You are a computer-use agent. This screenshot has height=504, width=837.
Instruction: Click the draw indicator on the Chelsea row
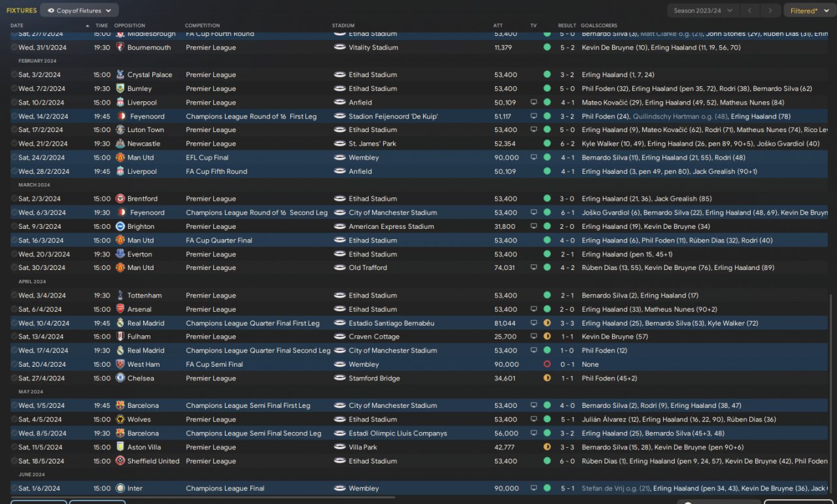point(547,378)
